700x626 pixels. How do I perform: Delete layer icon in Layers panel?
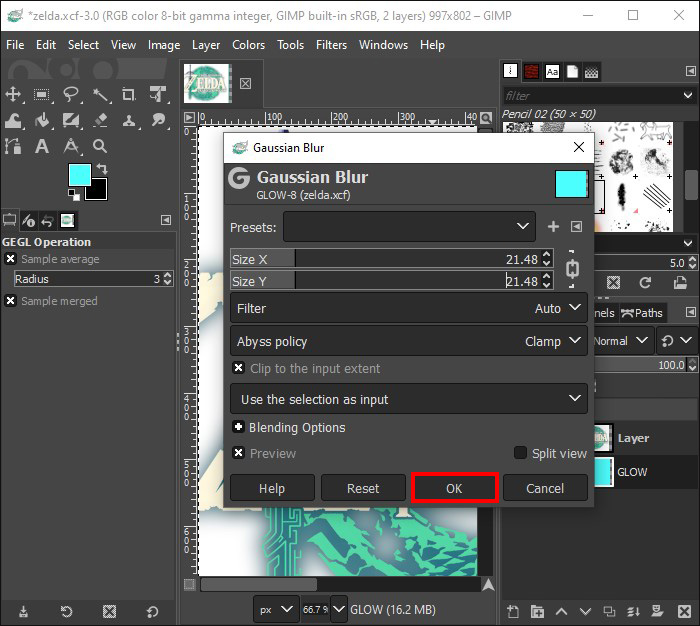pyautogui.click(x=684, y=611)
